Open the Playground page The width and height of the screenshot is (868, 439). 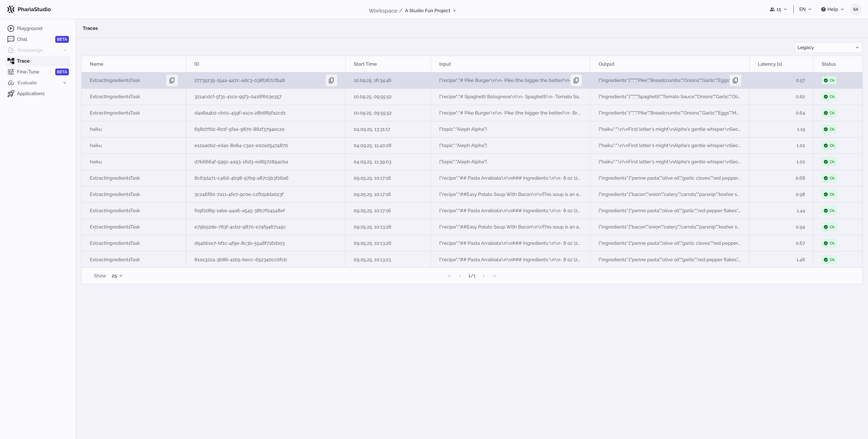(30, 28)
